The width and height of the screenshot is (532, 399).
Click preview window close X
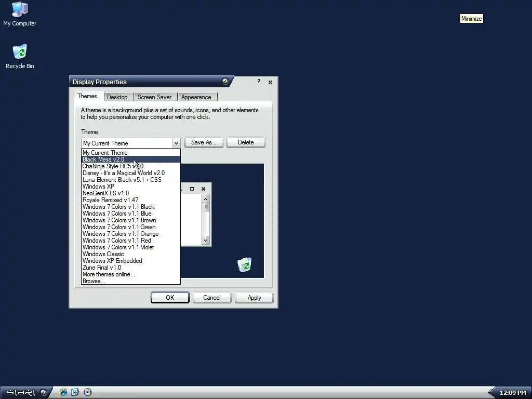tap(203, 189)
